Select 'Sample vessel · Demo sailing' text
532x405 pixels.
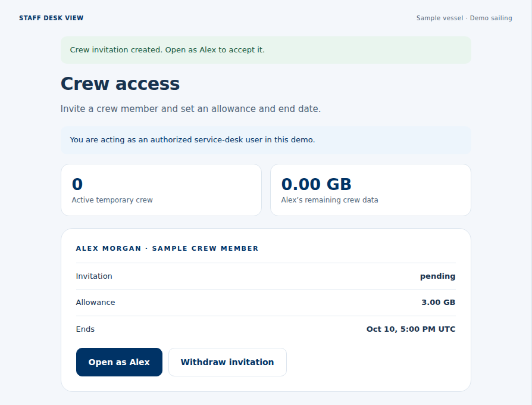[x=464, y=18]
